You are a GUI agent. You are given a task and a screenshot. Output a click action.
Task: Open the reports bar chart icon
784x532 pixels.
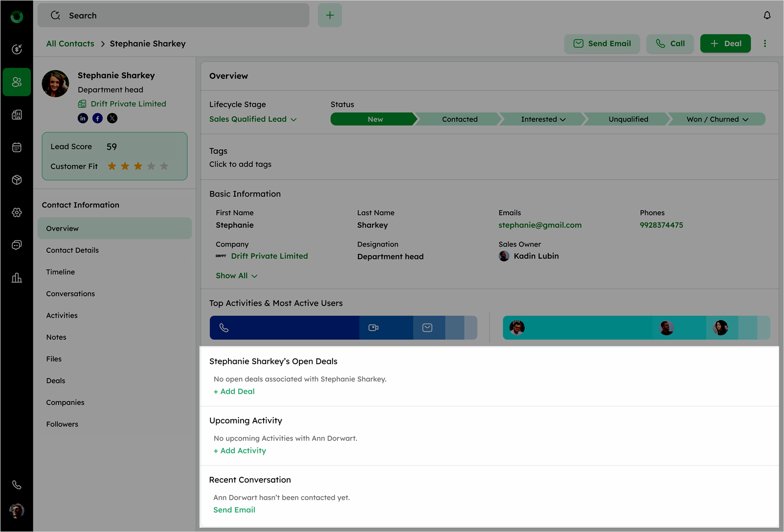click(17, 278)
